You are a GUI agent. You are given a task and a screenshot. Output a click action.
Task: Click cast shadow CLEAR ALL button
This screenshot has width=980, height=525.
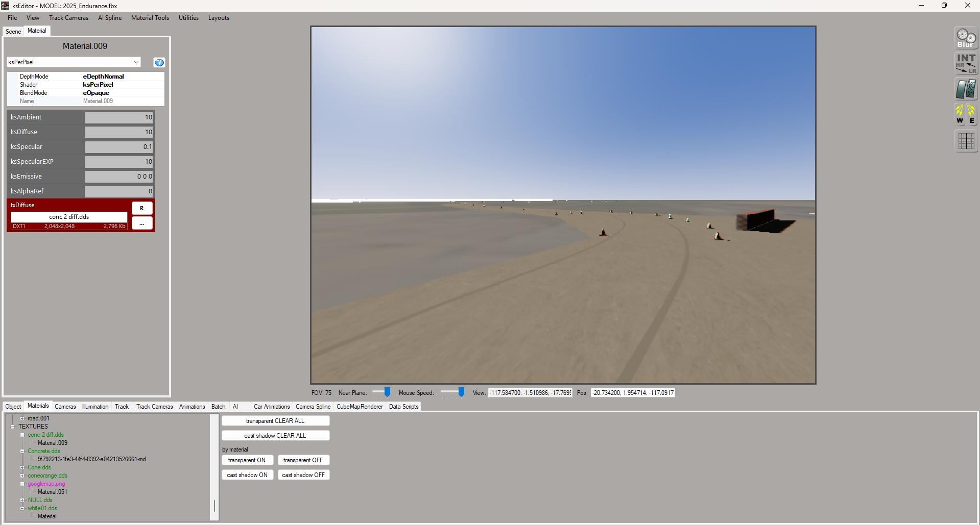[x=275, y=436]
